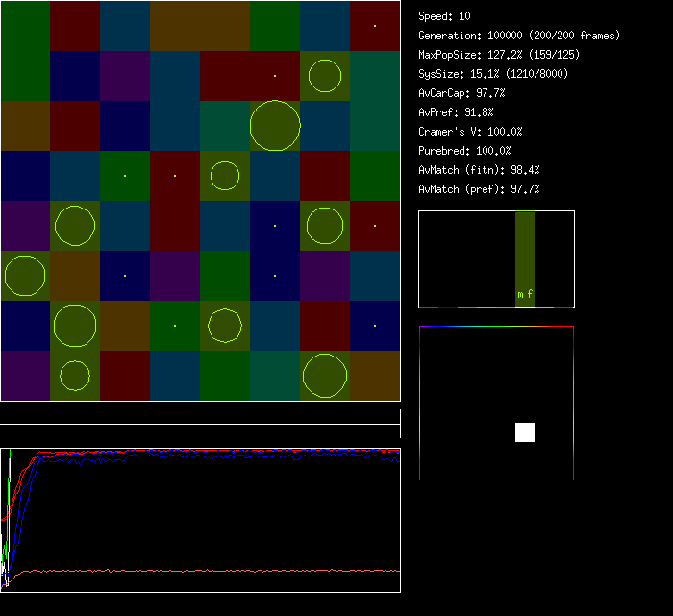Image resolution: width=673 pixels, height=616 pixels.
Task: Pick the small circle in the bottom grid row
Action: [x=75, y=376]
